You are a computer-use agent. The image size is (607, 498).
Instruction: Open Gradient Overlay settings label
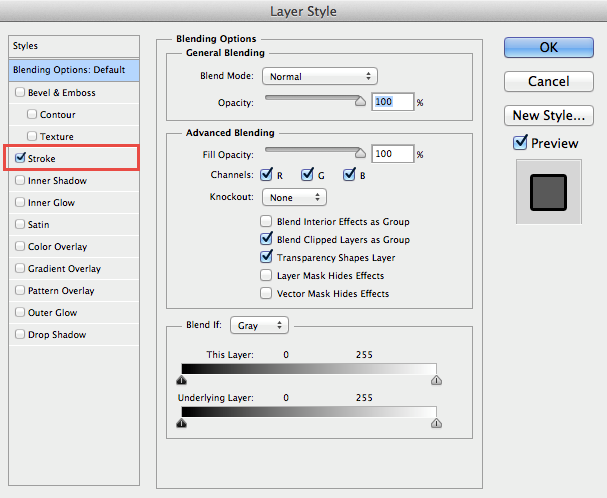(x=64, y=269)
